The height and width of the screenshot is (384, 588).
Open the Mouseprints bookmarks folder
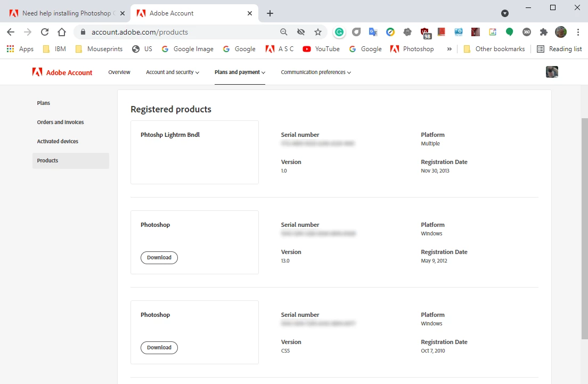tap(99, 49)
